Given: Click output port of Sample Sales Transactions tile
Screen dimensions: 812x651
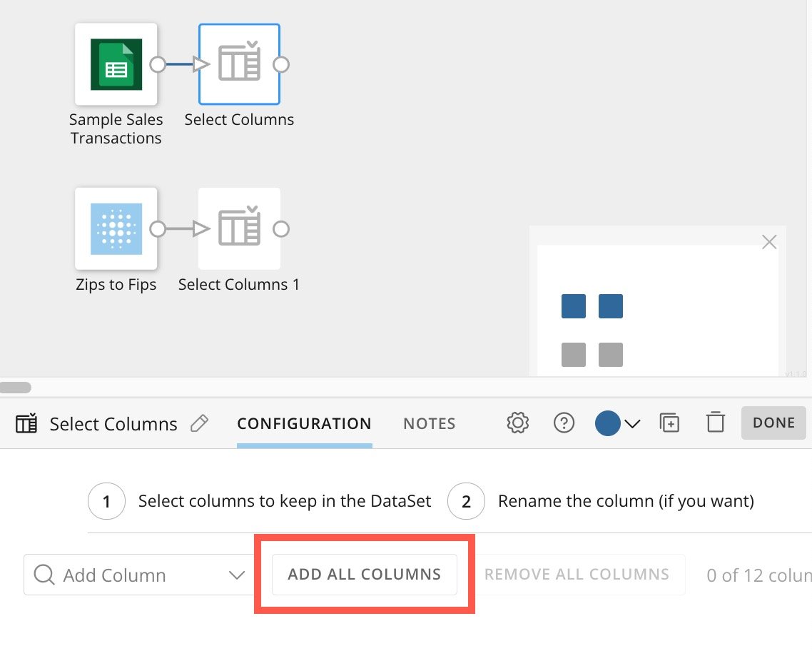Looking at the screenshot, I should click(x=158, y=65).
